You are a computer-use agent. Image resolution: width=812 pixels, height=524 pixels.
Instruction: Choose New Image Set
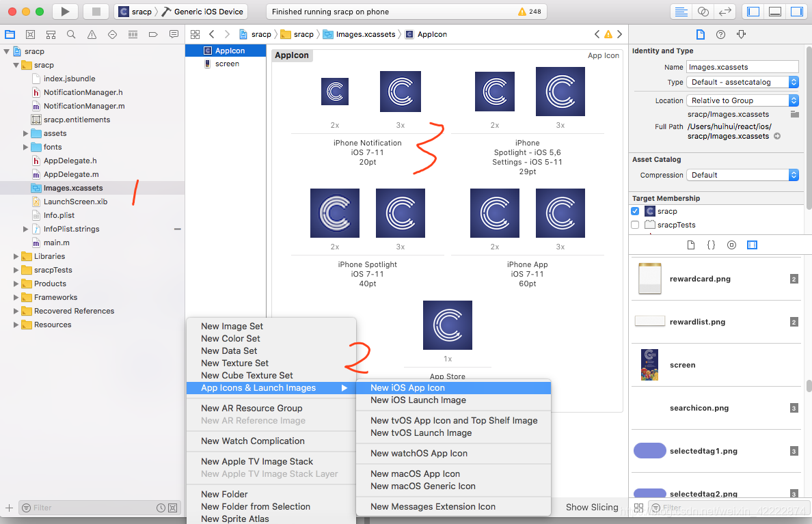271,326
